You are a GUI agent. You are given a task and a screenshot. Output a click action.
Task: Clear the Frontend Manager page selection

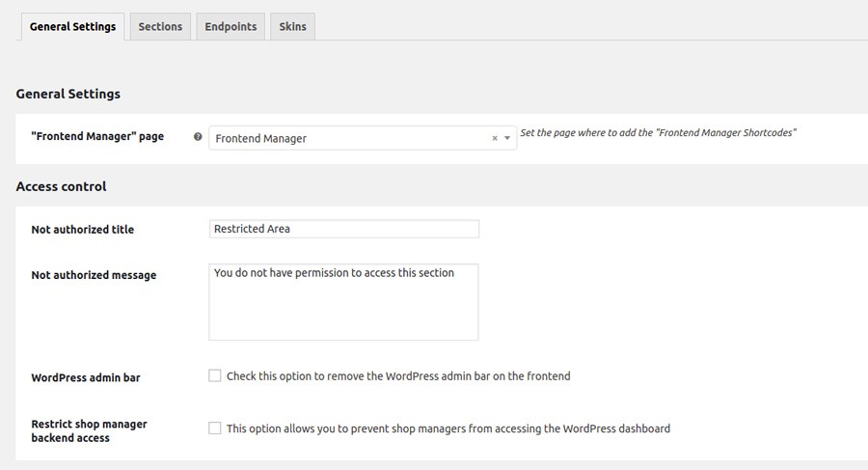click(495, 138)
